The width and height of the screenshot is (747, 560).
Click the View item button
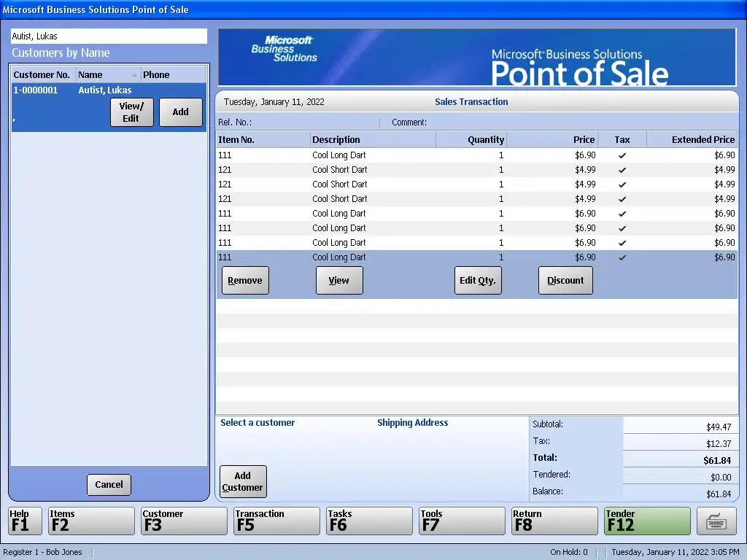(339, 281)
